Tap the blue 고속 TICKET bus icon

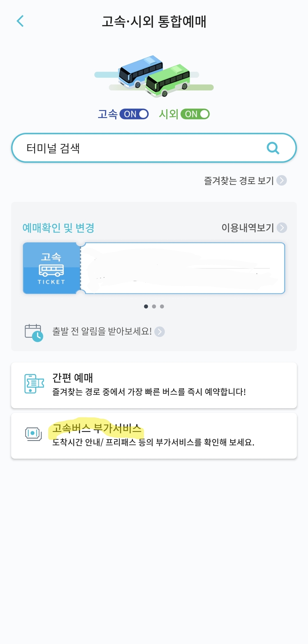tap(52, 268)
